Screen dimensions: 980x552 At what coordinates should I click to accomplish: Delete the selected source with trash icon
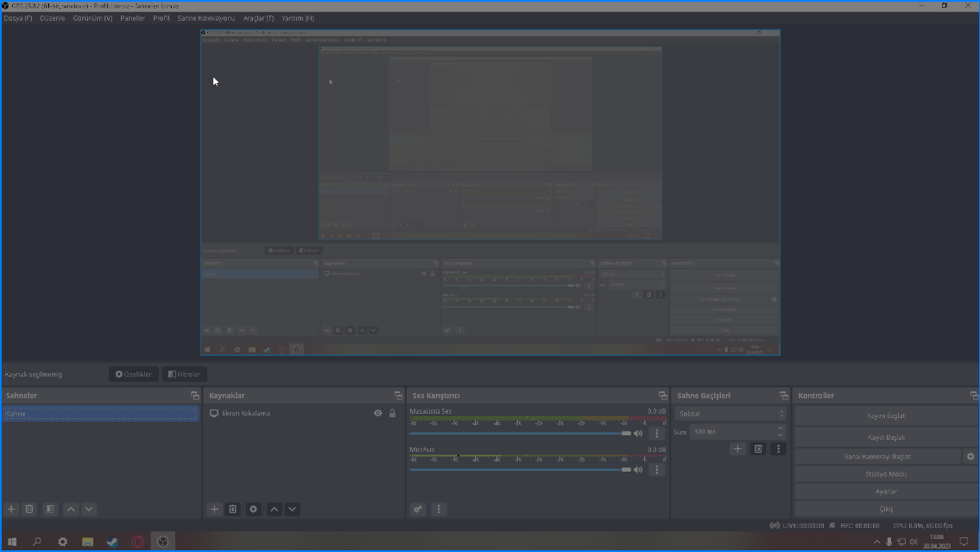[232, 509]
